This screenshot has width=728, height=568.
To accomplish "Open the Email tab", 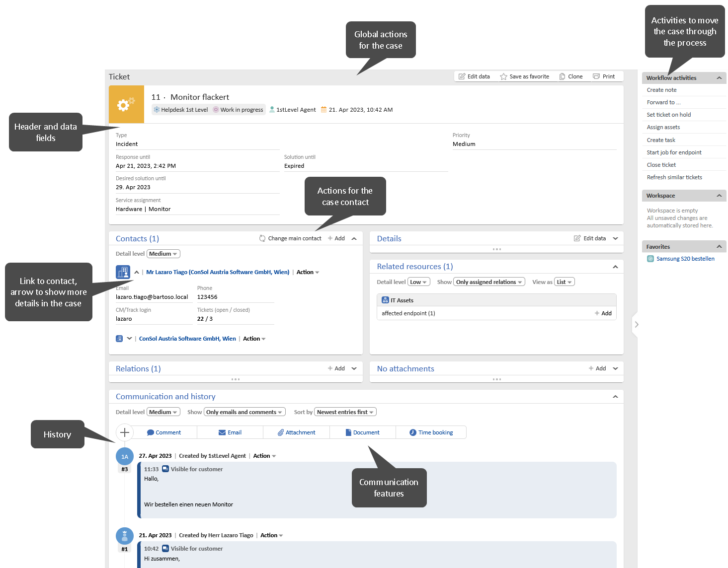I will click(230, 432).
